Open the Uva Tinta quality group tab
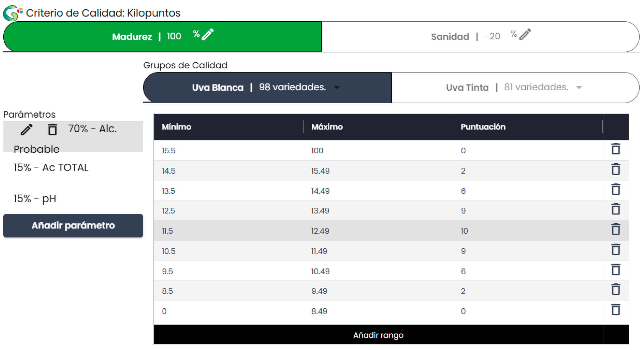 [x=467, y=87]
